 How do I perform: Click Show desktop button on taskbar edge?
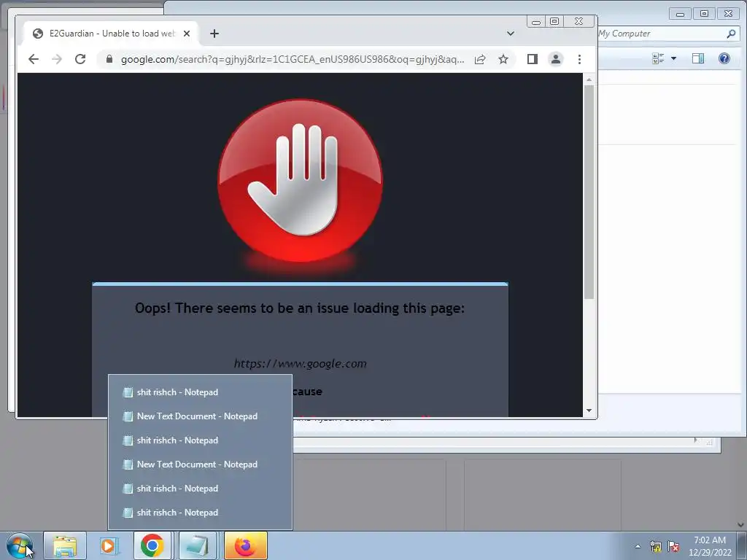pos(742,545)
